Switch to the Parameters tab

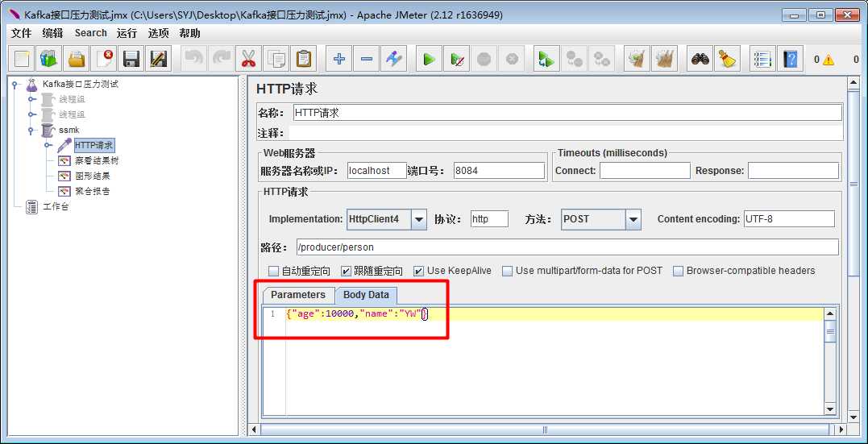[x=298, y=295]
